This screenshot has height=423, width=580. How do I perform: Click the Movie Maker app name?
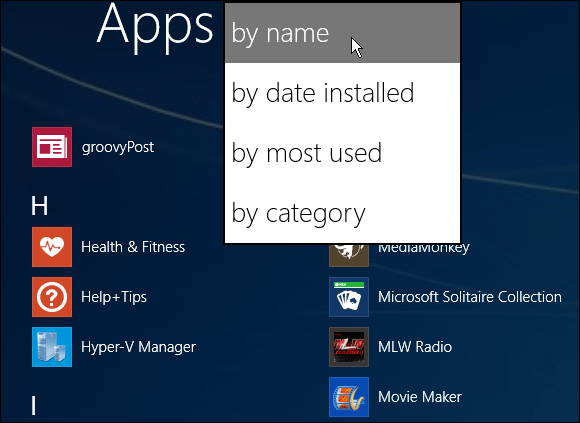click(420, 397)
